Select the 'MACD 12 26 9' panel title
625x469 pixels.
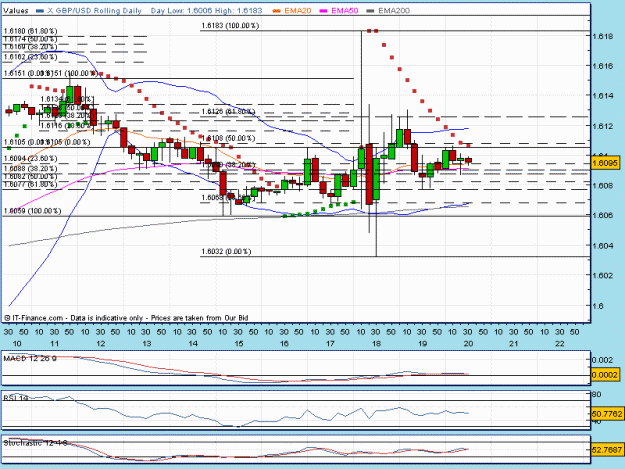coord(30,358)
